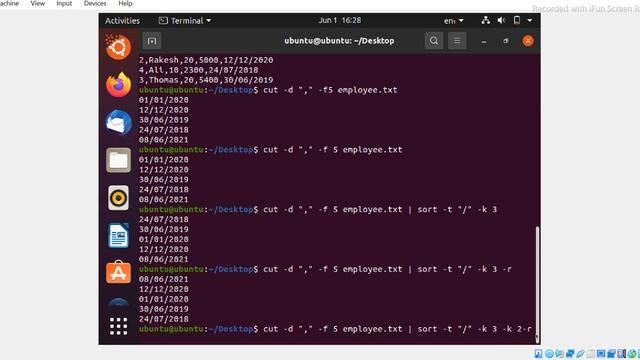The image size is (640, 360).
Task: Open the clock showing Jun 1 16:28
Action: pyautogui.click(x=340, y=20)
